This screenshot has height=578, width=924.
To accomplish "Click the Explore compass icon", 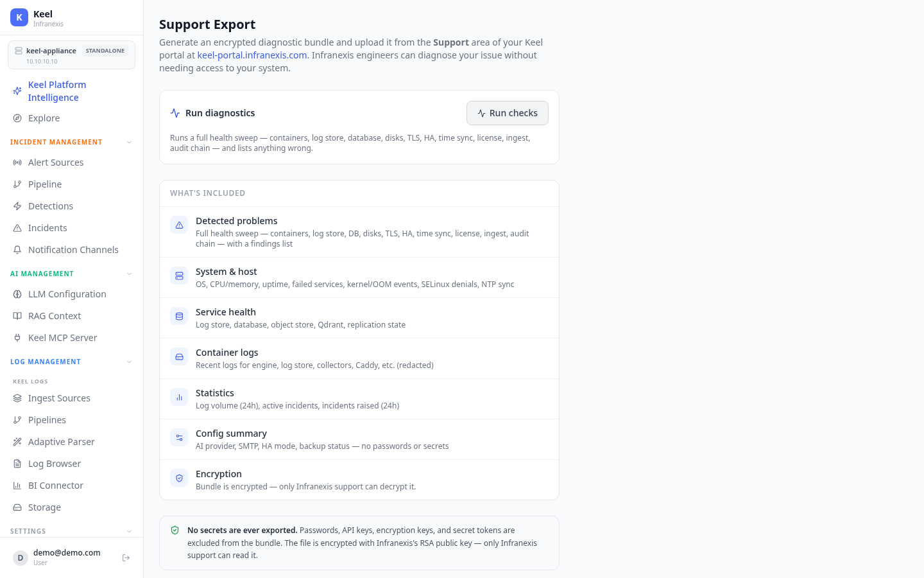I will [17, 118].
